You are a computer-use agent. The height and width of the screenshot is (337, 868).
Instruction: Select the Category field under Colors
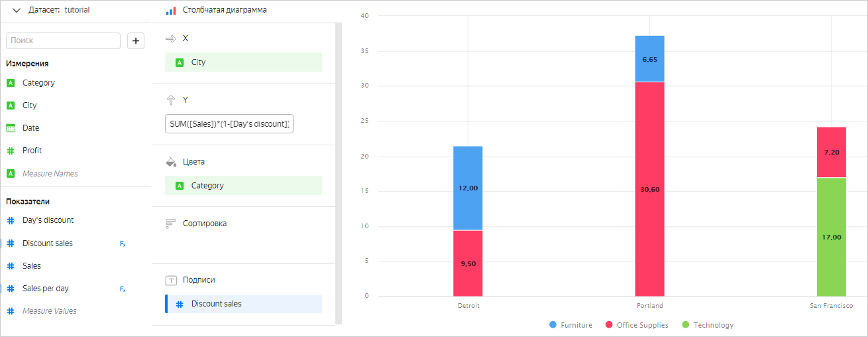pos(243,186)
